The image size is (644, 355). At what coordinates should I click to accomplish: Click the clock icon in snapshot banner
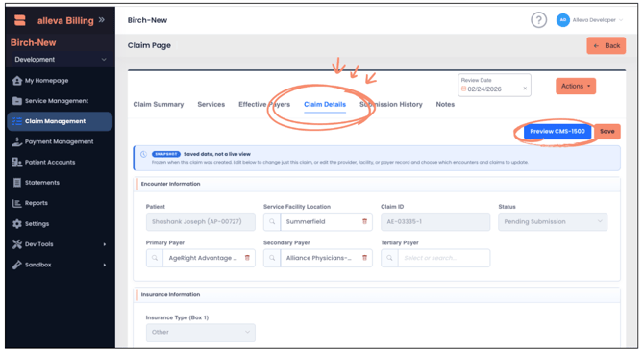(143, 154)
